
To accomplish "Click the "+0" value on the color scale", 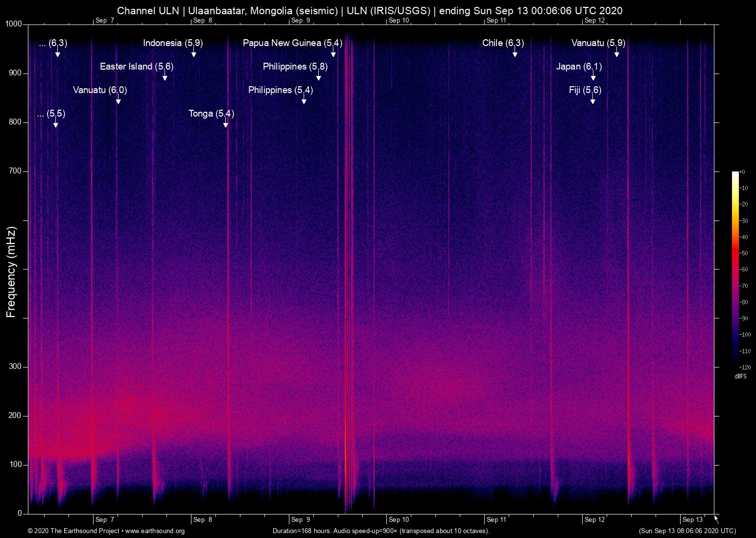I will (742, 172).
